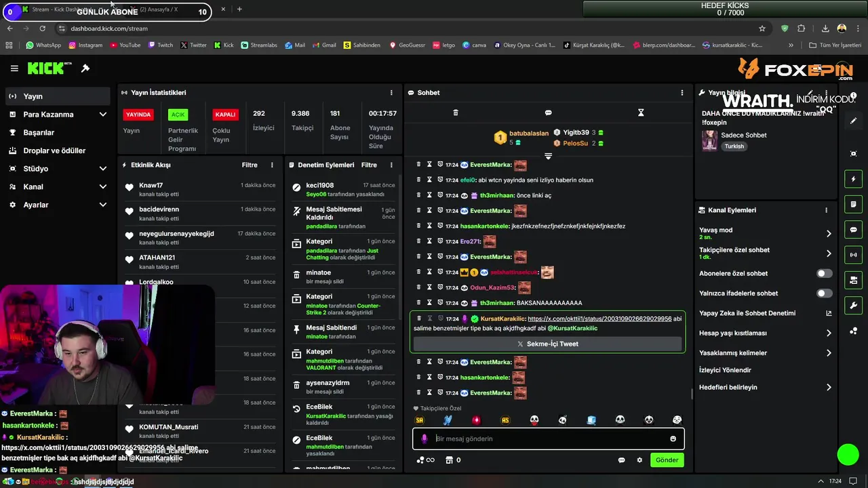Click document icon in right toolbar
868x488 pixels.
pyautogui.click(x=854, y=204)
